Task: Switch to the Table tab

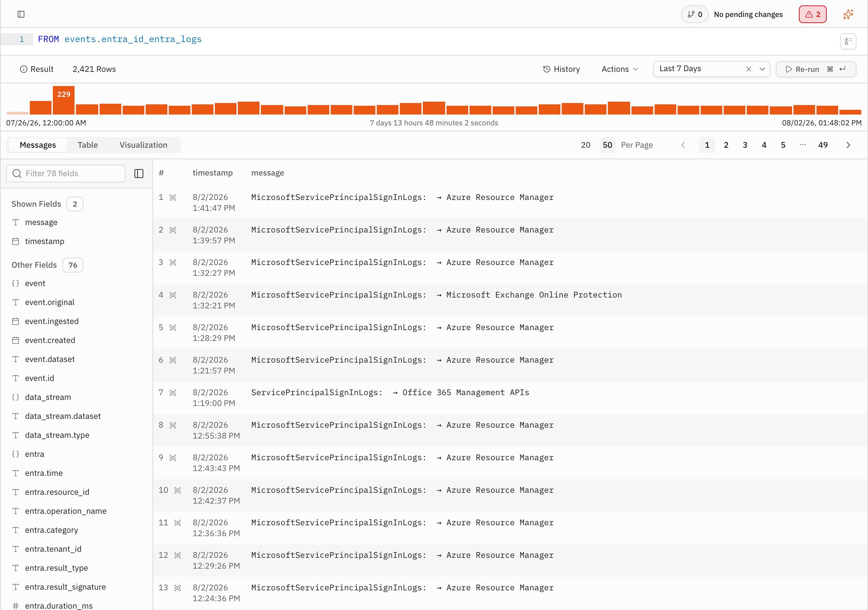Action: (x=88, y=145)
